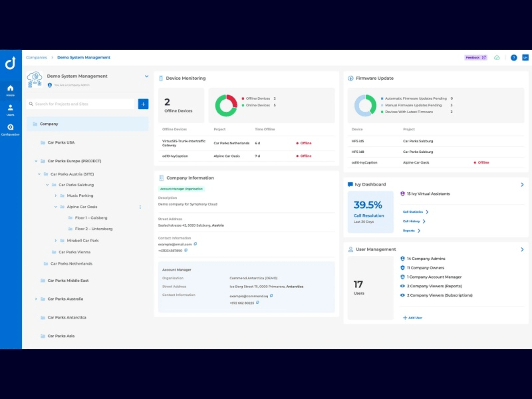Click the device monitoring donut chart

(226, 106)
